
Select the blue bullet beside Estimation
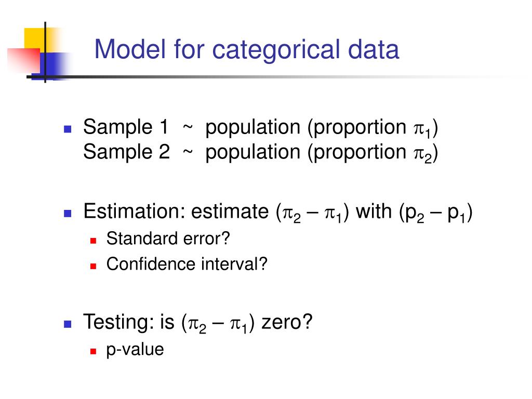pyautogui.click(x=68, y=214)
